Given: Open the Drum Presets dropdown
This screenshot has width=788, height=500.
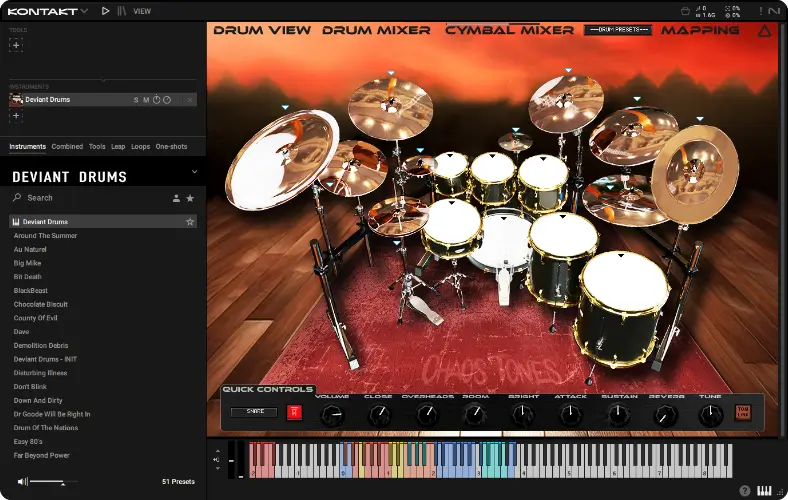Looking at the screenshot, I should tap(617, 30).
